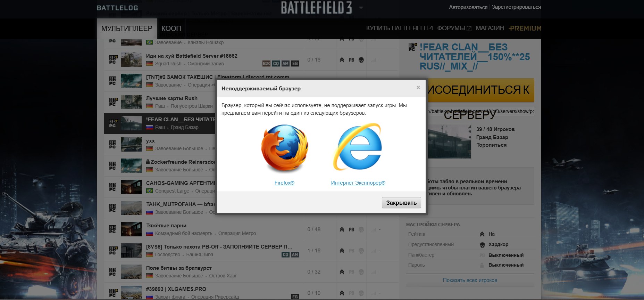Click the ranked chevron icon in the Тяжёлые парни row
Viewport: 644px width, 300px height.
pyautogui.click(x=342, y=229)
